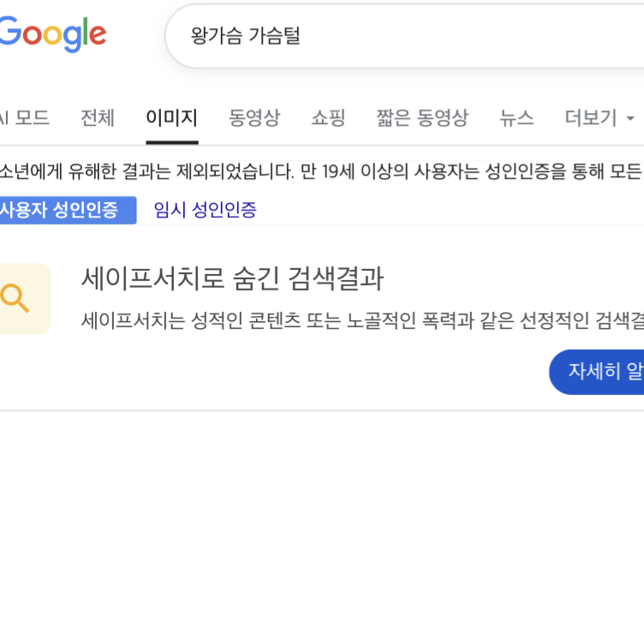Click the yellow SafeSearch magnifier icon
644x644 pixels.
click(17, 299)
